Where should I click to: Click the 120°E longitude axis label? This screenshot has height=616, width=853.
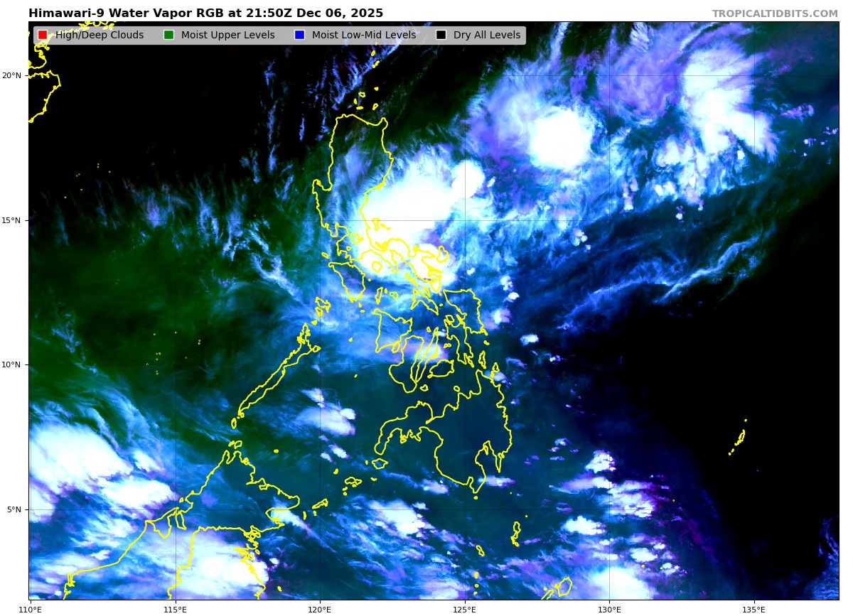point(320,609)
